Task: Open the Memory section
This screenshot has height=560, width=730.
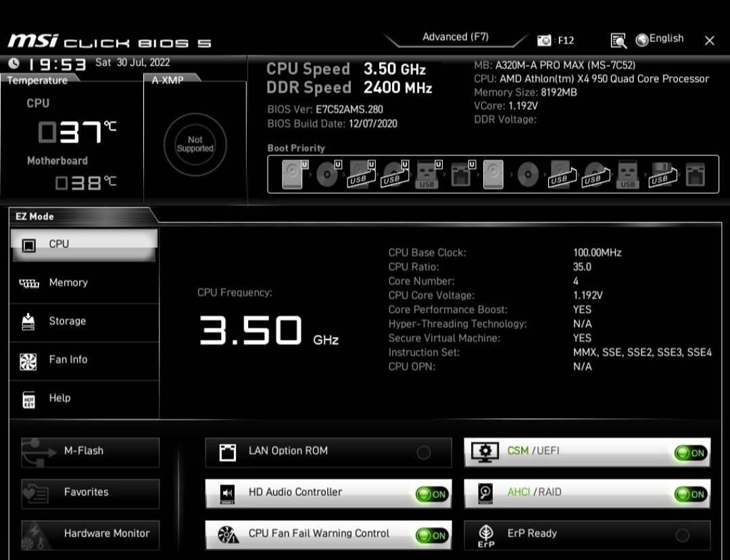Action: coord(84,283)
